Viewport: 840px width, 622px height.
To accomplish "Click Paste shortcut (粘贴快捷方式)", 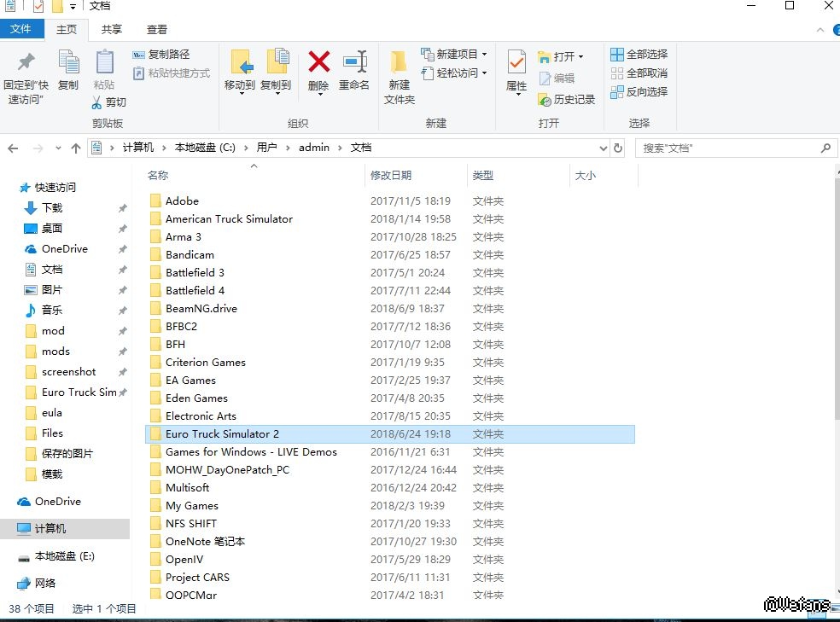I will pyautogui.click(x=172, y=73).
